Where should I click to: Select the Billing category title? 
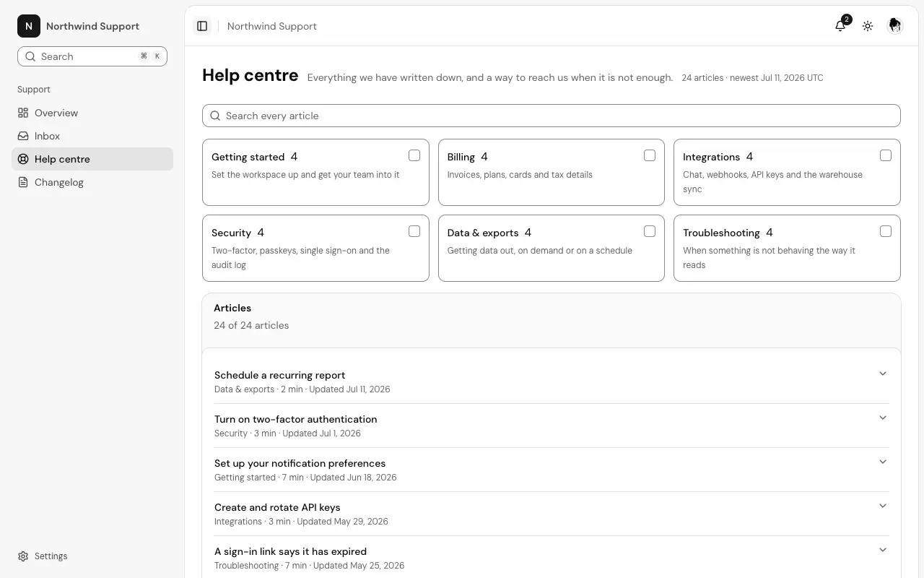pos(461,157)
